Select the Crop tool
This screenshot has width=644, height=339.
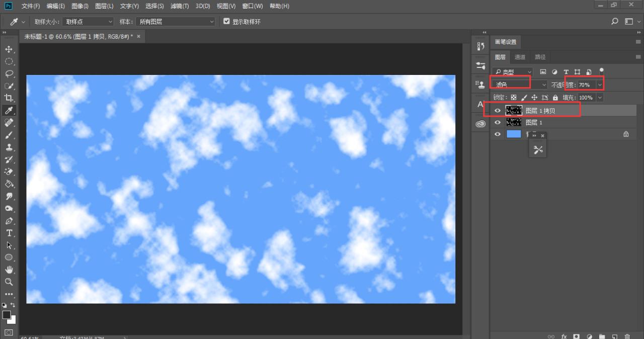[9, 98]
